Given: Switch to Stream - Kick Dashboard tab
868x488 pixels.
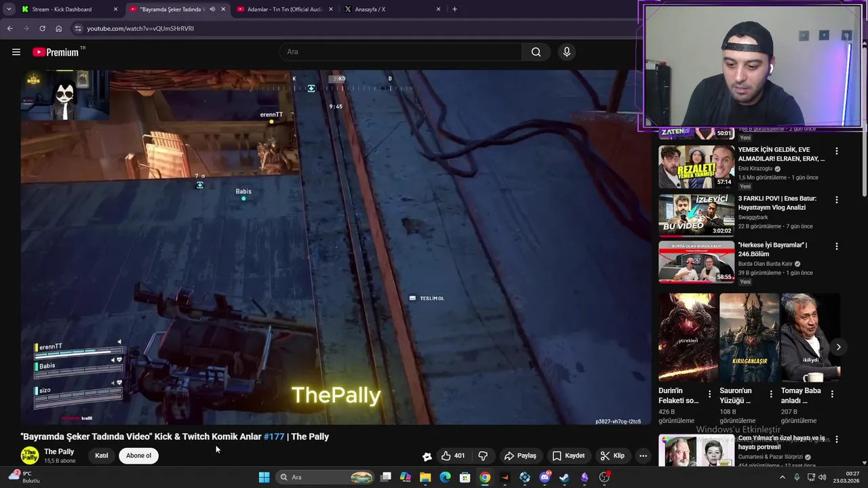Looking at the screenshot, I should point(70,9).
